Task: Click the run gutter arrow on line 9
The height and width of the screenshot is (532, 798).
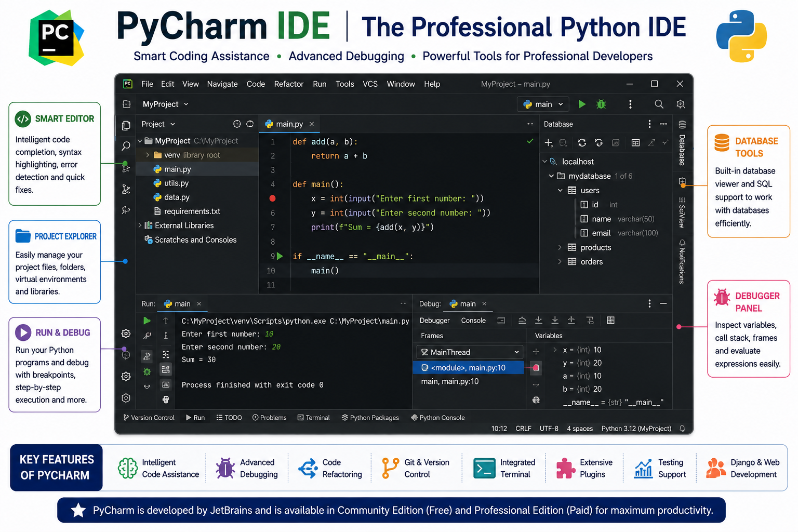Action: [280, 256]
